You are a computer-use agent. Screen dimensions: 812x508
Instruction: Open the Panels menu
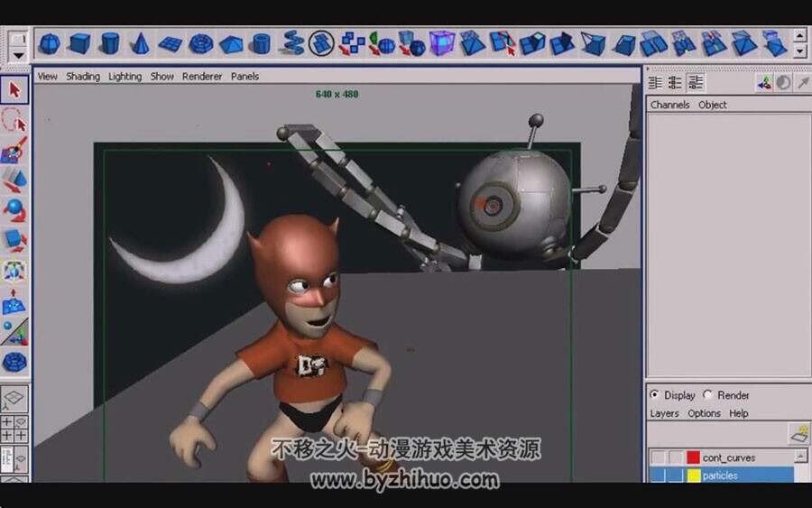point(245,76)
